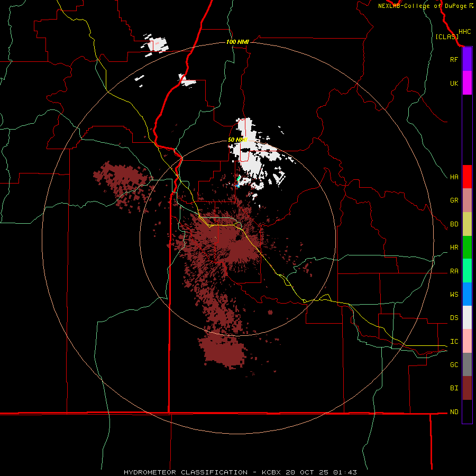Click the 20 OCT 25 date stamp

pos(308,472)
